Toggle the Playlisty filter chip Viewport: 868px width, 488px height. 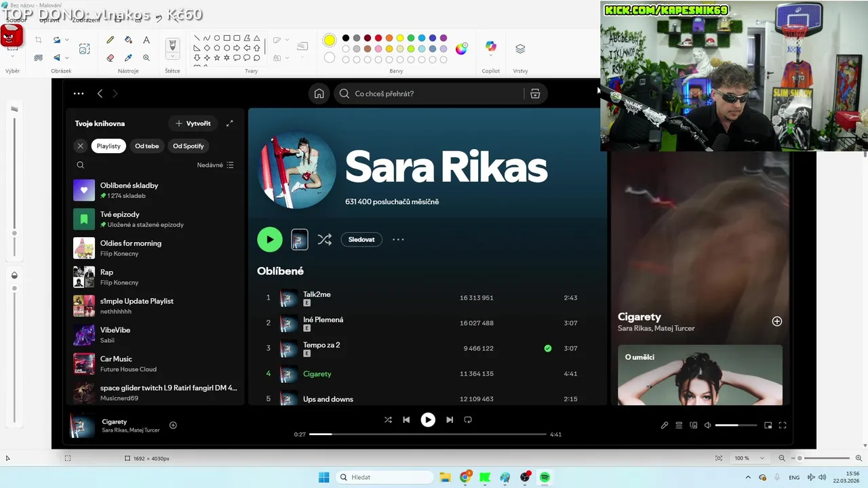108,146
